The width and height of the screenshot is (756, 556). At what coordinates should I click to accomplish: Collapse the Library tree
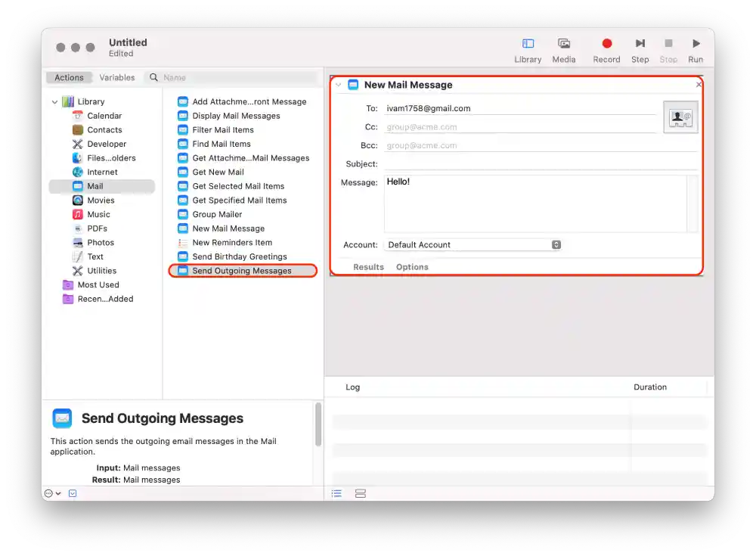point(54,102)
